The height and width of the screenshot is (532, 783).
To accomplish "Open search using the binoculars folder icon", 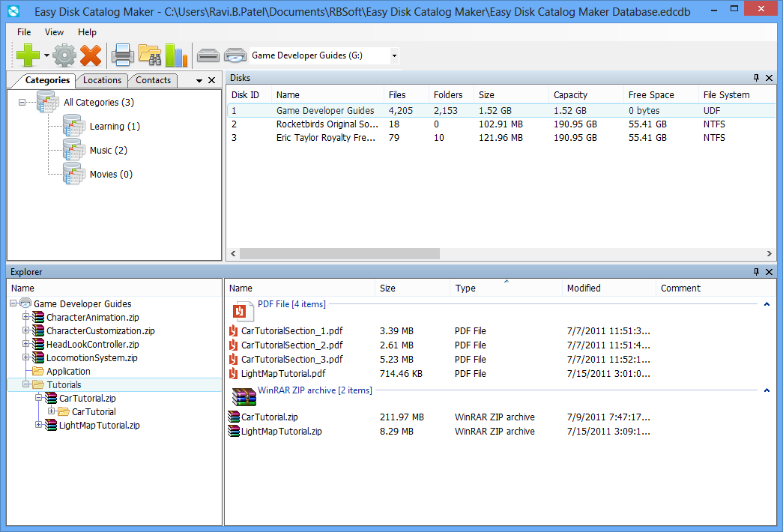I will pyautogui.click(x=149, y=55).
